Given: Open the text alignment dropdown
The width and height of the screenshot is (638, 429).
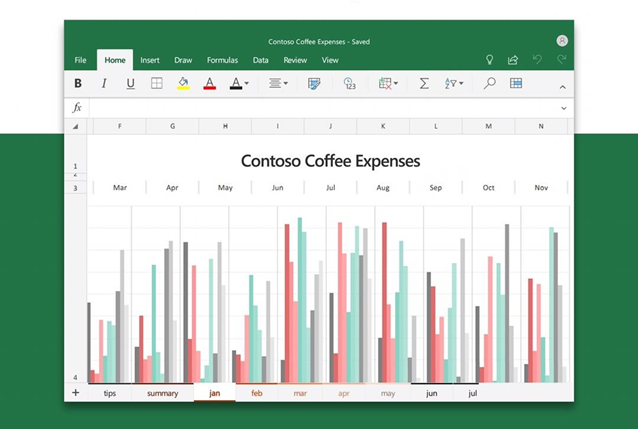Looking at the screenshot, I should (278, 84).
